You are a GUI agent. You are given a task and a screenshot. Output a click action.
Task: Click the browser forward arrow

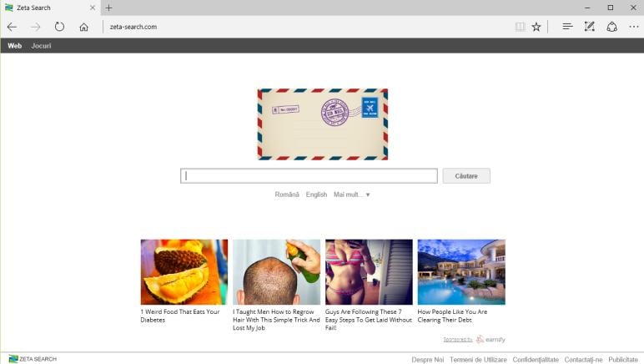pyautogui.click(x=36, y=27)
